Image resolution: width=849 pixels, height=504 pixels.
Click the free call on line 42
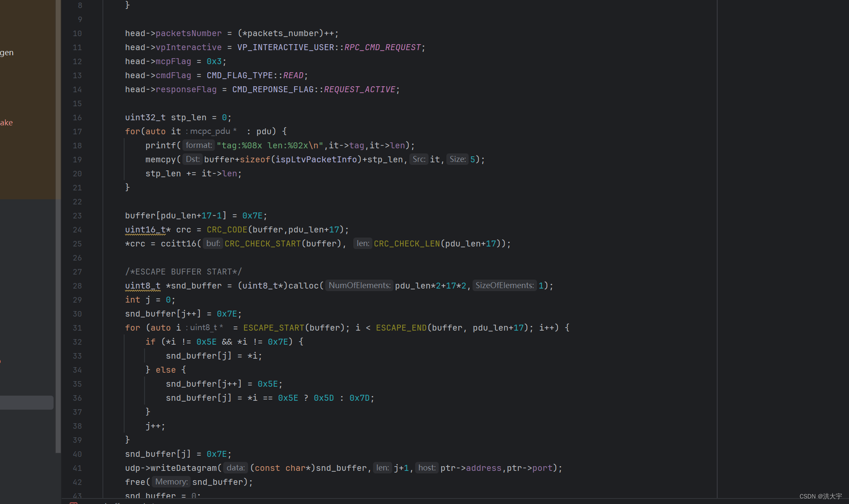(x=135, y=482)
